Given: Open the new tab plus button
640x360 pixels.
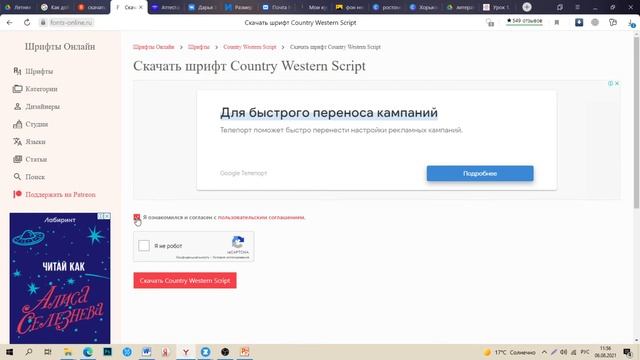Looking at the screenshot, I should click(527, 7).
